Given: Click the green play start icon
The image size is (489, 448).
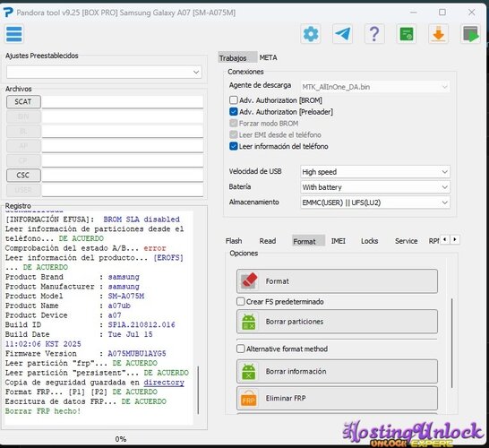Looking at the screenshot, I should point(470,34).
